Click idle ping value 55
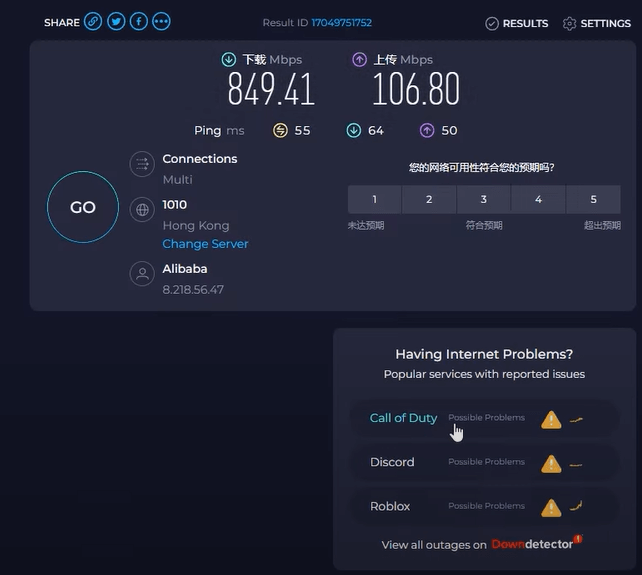 [302, 131]
